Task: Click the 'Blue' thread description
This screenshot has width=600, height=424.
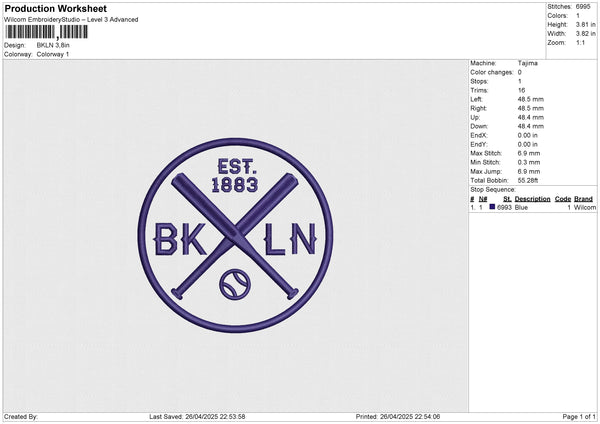Action: click(x=521, y=207)
